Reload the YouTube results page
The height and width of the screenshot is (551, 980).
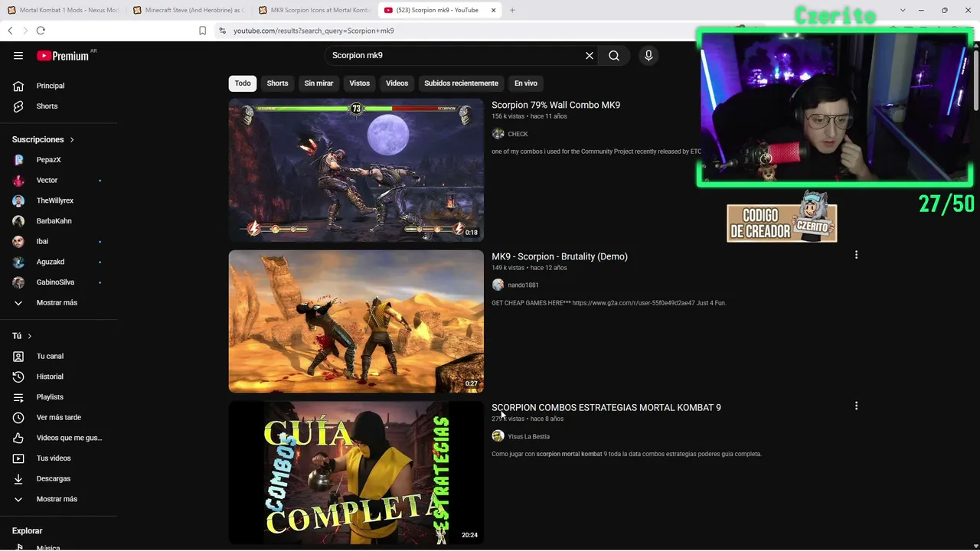(41, 31)
